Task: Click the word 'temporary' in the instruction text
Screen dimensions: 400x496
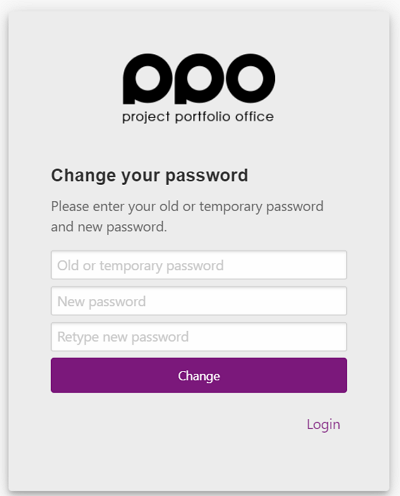Action: pyautogui.click(x=231, y=207)
